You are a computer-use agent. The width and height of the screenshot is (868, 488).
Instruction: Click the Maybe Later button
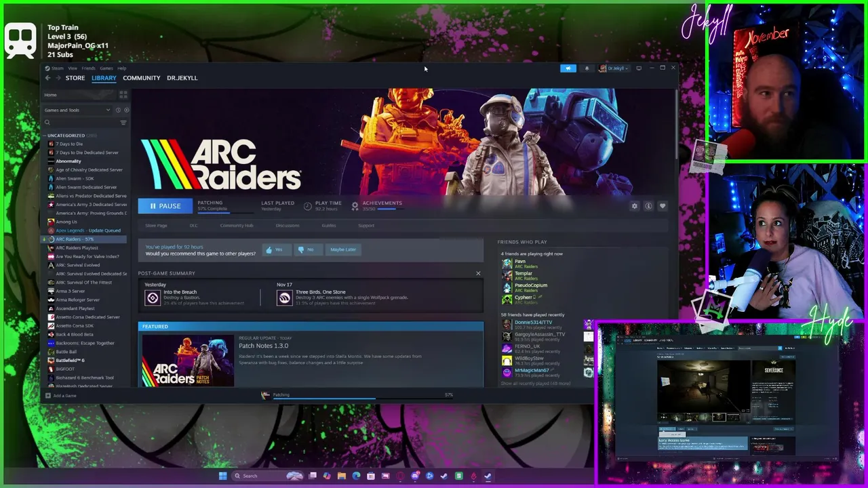pyautogui.click(x=343, y=249)
